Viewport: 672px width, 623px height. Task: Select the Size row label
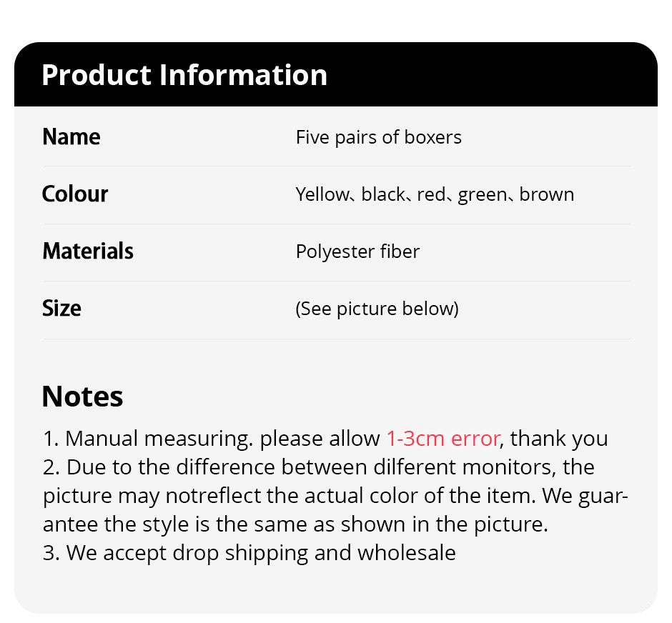pos(61,308)
